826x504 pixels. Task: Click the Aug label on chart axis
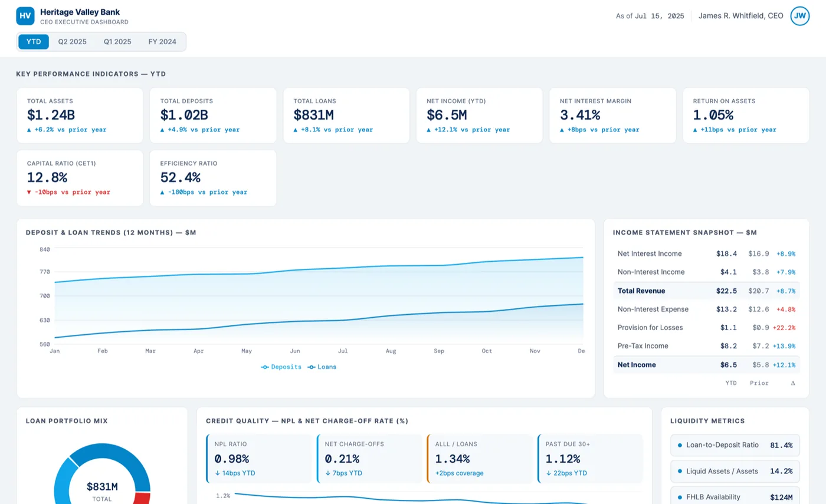point(391,351)
